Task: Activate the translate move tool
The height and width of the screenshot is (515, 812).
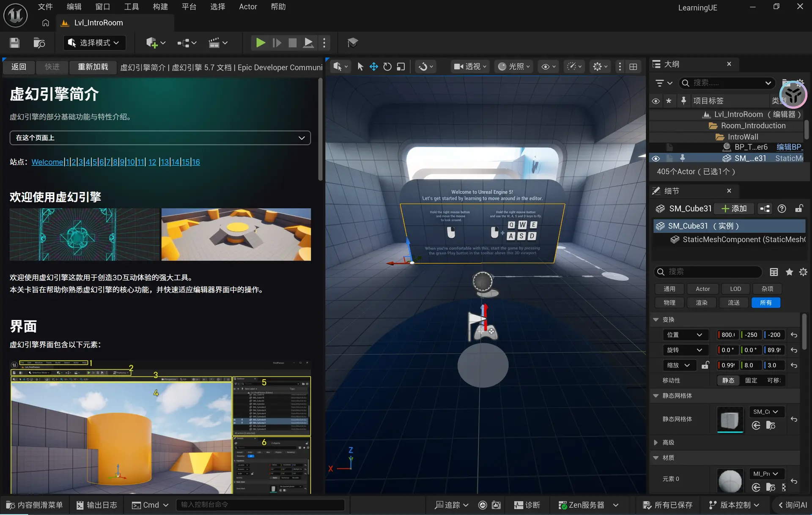Action: 374,67
